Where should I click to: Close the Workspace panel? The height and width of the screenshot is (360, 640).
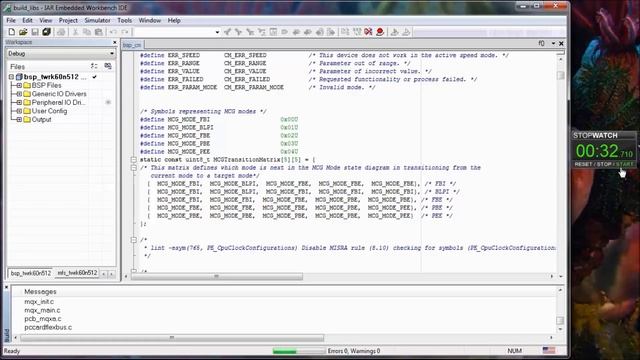[115, 42]
